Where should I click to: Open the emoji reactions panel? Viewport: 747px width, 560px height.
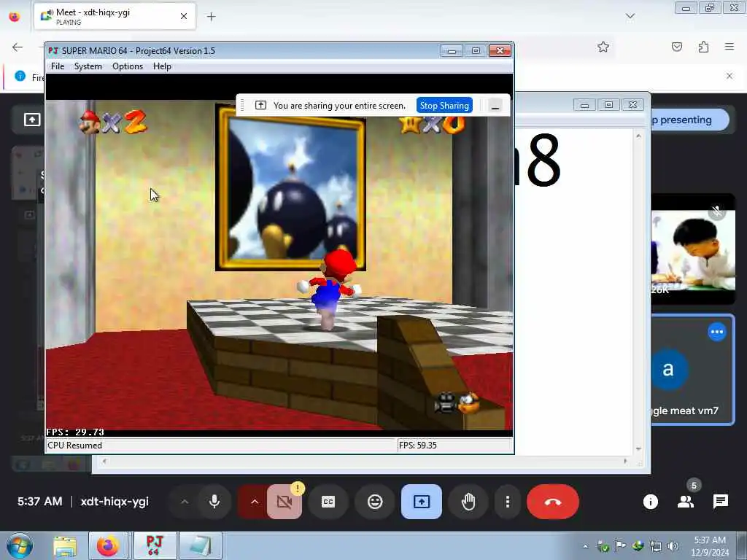click(375, 502)
